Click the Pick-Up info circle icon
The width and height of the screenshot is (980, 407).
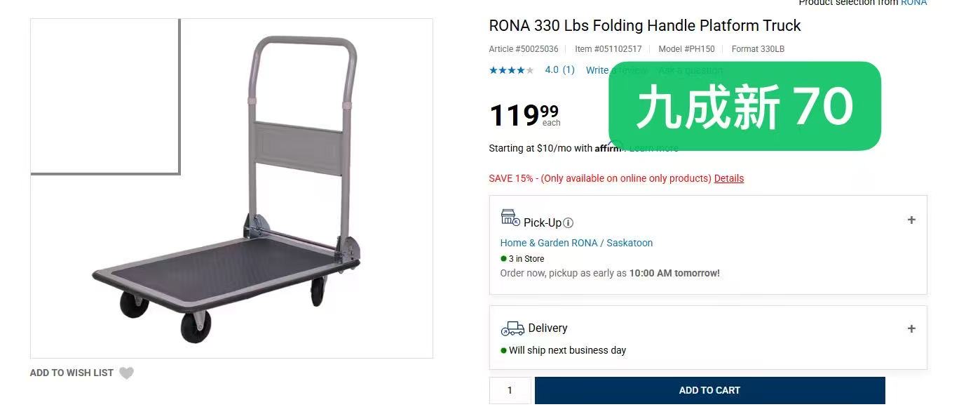coord(569,223)
